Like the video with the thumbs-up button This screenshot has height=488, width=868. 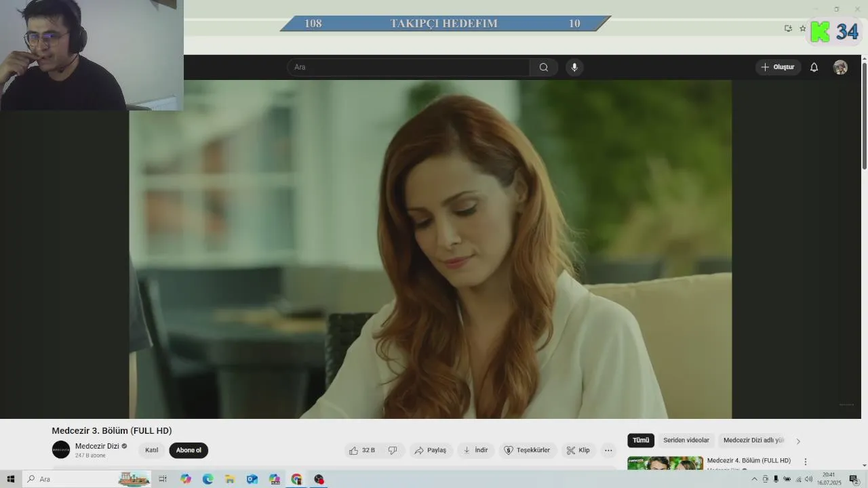pyautogui.click(x=362, y=450)
